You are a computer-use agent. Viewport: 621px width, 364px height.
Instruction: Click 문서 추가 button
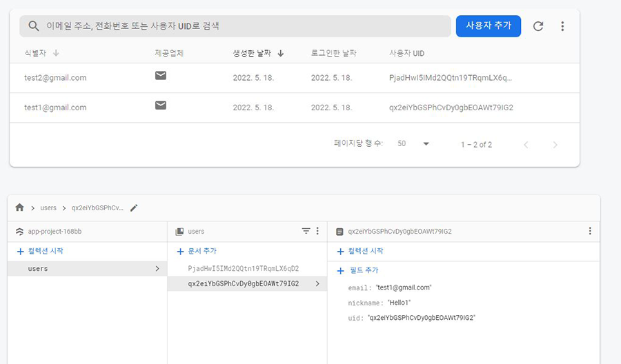(x=197, y=251)
